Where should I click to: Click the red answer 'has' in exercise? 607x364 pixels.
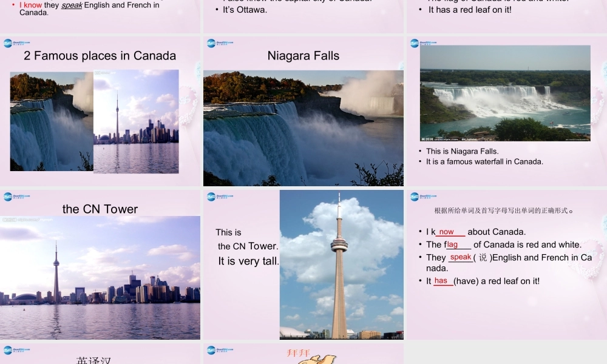click(x=441, y=281)
